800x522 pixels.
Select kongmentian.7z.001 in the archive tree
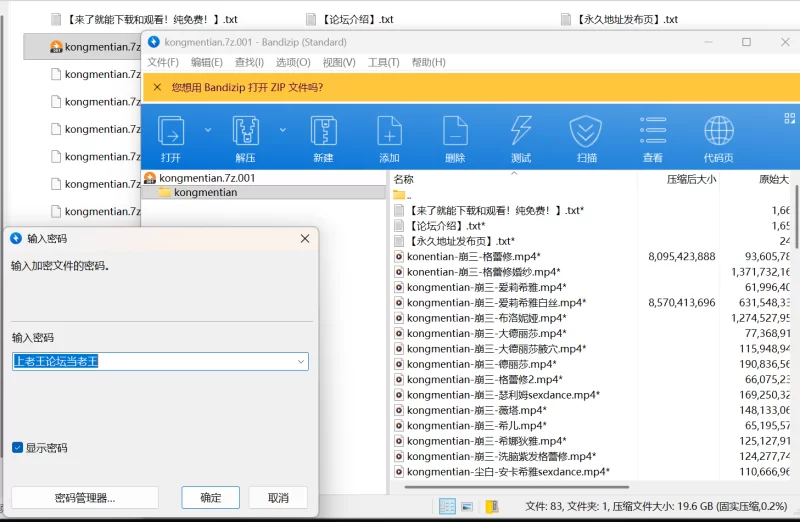[207, 178]
